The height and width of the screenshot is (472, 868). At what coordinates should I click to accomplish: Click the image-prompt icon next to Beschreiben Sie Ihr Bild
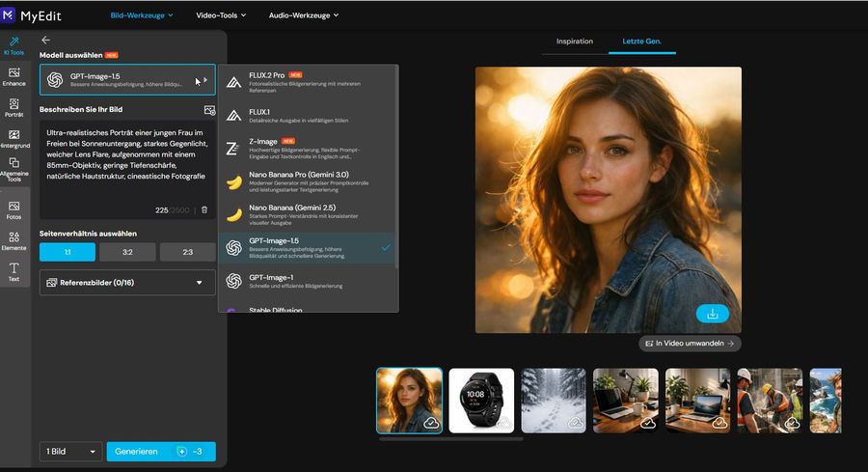click(209, 110)
